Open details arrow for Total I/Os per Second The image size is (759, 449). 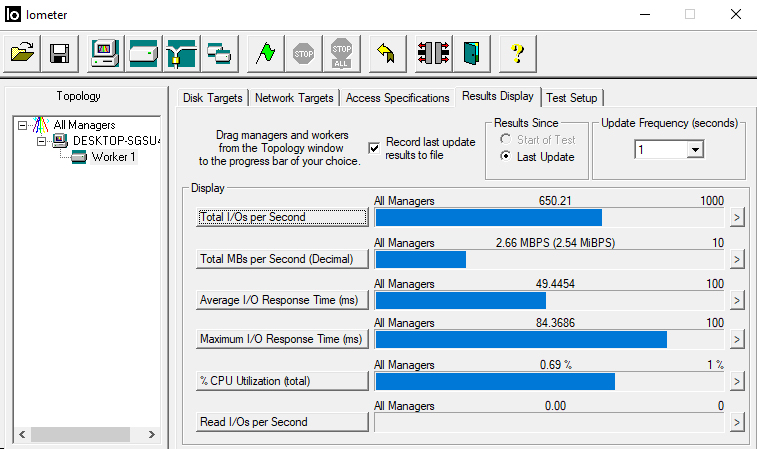pos(737,218)
